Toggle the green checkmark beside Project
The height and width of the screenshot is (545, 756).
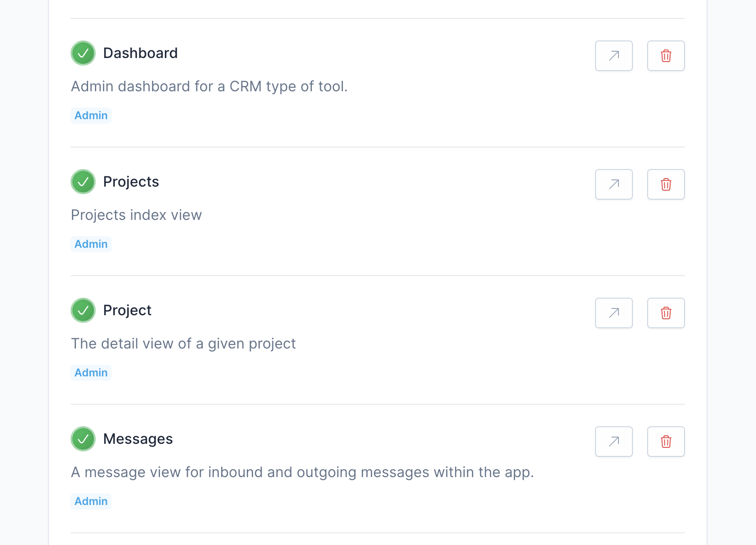(83, 310)
